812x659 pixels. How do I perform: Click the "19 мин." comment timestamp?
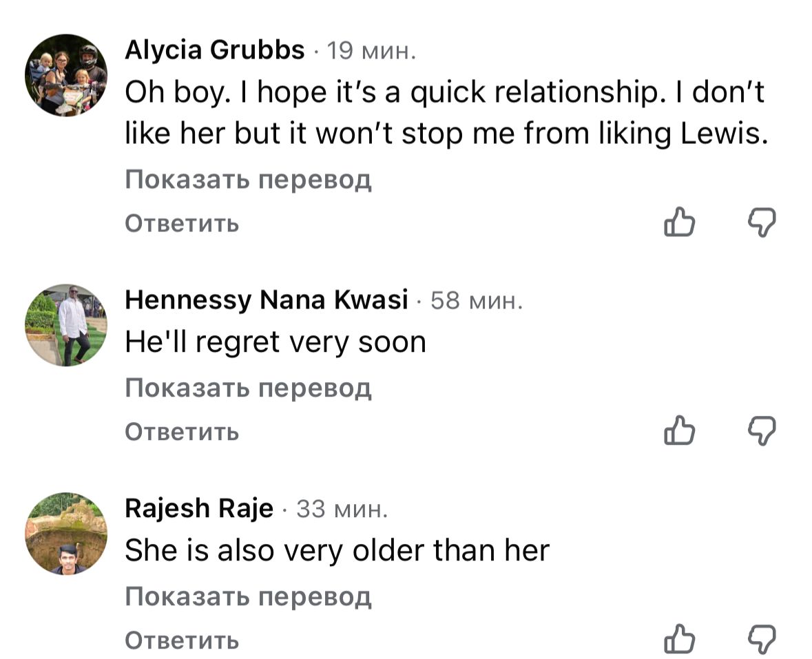point(371,51)
